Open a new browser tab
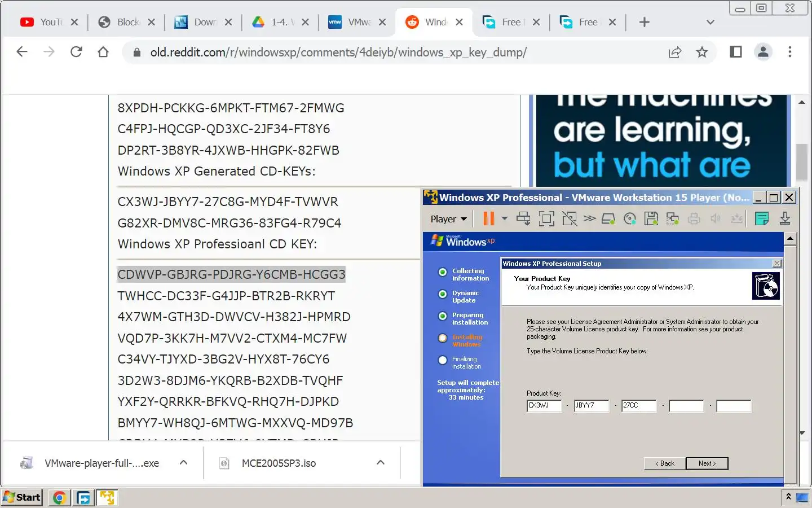 pyautogui.click(x=645, y=22)
